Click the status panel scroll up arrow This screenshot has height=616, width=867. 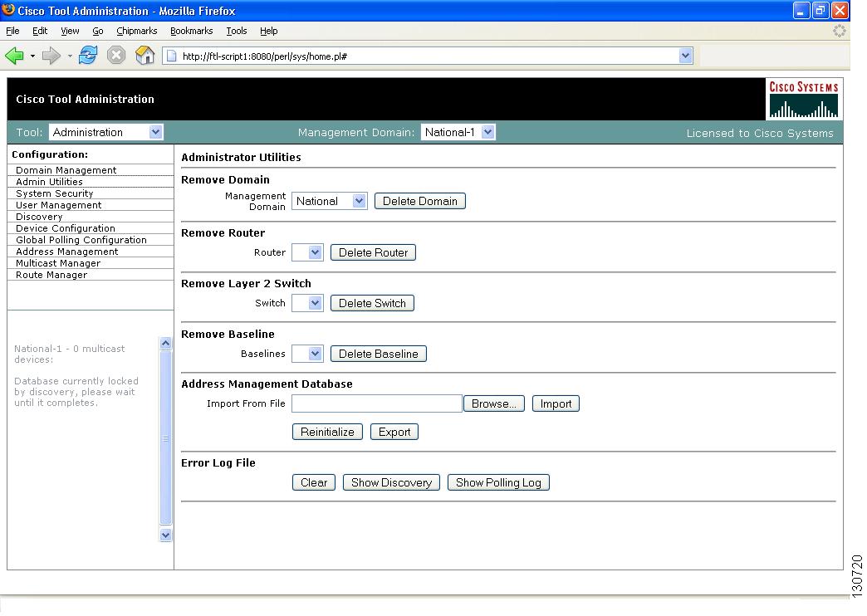(165, 344)
